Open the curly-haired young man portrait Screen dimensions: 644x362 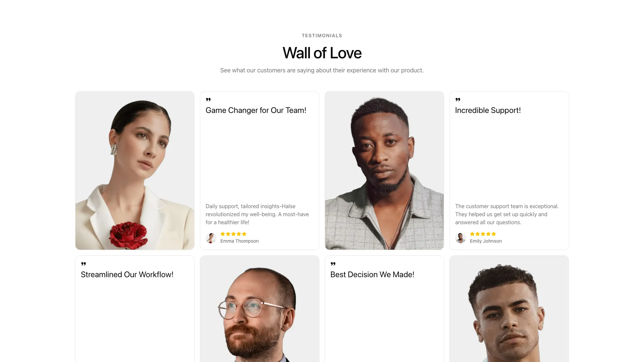509,309
